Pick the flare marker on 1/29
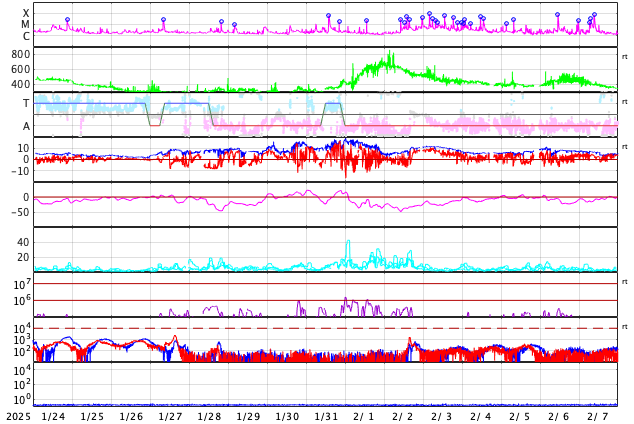 pyautogui.click(x=234, y=25)
